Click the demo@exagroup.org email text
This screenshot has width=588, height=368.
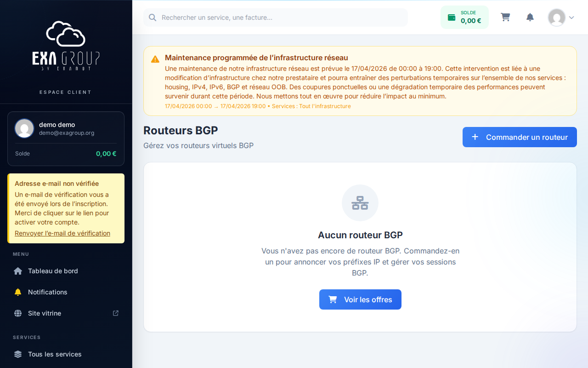click(x=67, y=133)
